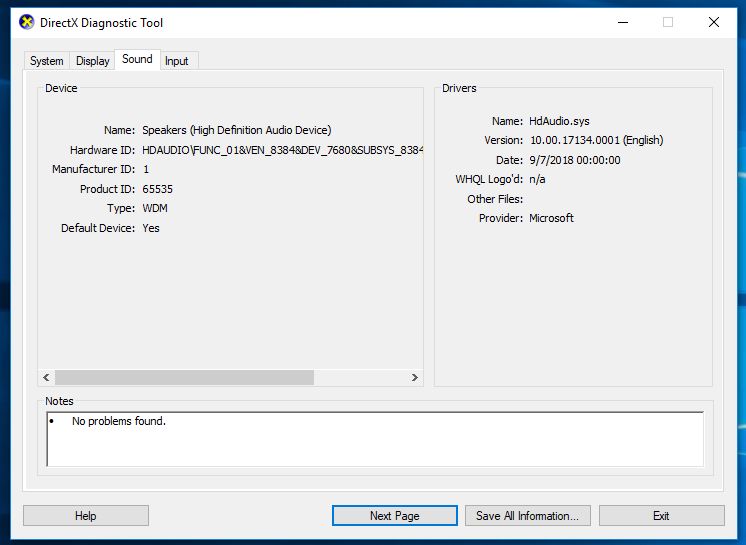Click the Drivers group label
The width and height of the screenshot is (746, 545).
pyautogui.click(x=459, y=88)
